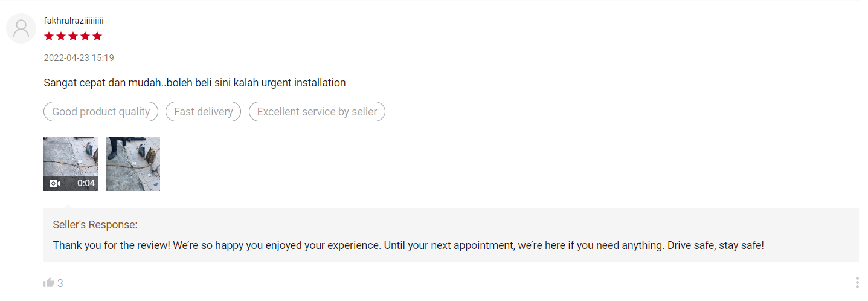This screenshot has width=868, height=301.
Task: Click the third red rating star
Action: (x=73, y=36)
